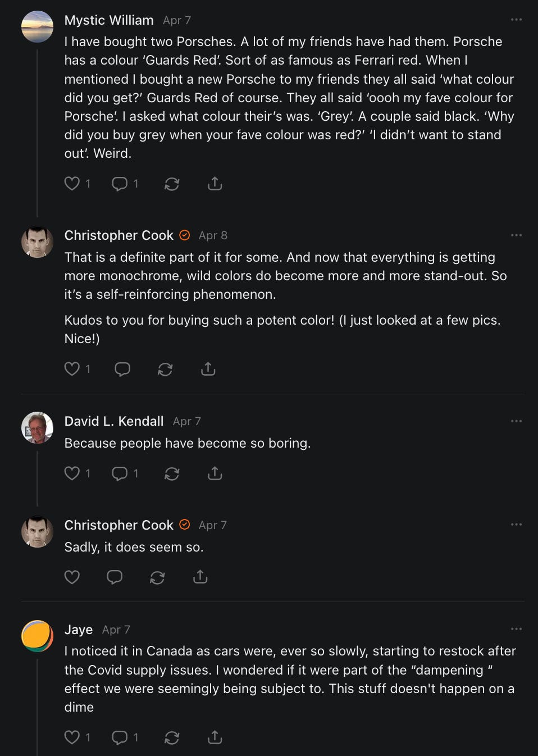Like David L. Kendall's comment

(72, 473)
